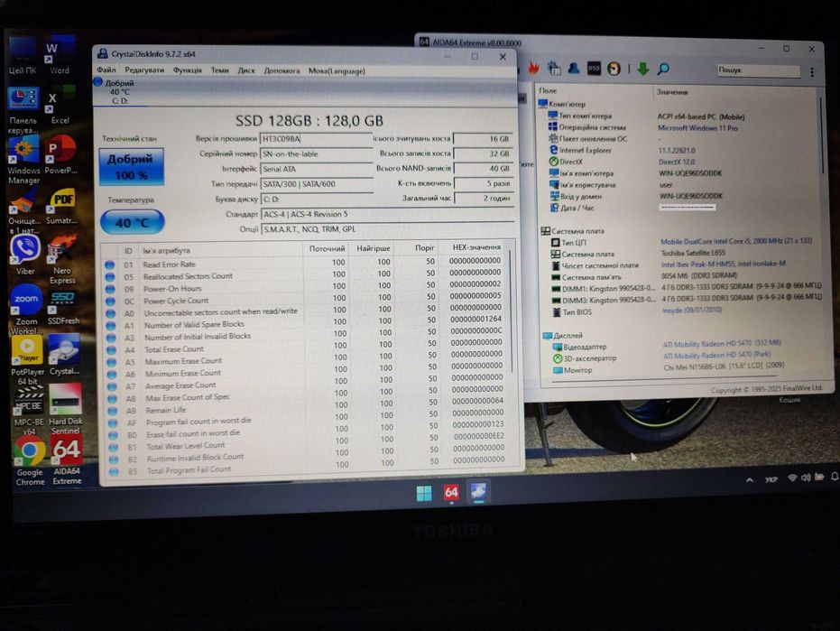Image resolution: width=840 pixels, height=631 pixels.
Task: Click the AIDA64 round gauge toolbar icon
Action: click(x=614, y=69)
